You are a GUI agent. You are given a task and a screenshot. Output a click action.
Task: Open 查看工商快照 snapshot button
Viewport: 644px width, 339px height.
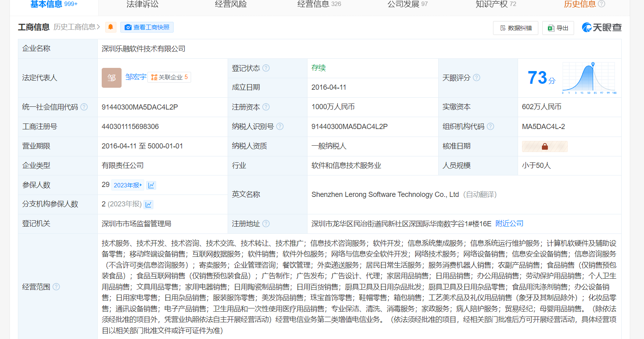pos(147,27)
